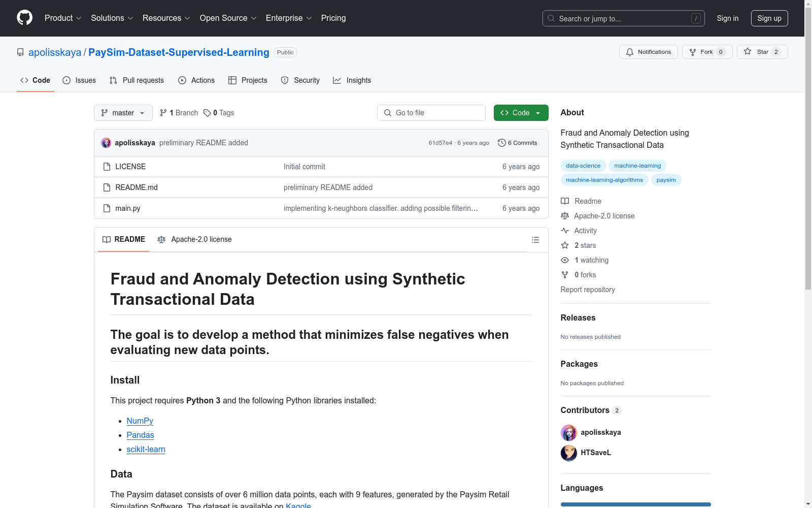Open the master branch selector dropdown
812x508 pixels.
point(123,113)
